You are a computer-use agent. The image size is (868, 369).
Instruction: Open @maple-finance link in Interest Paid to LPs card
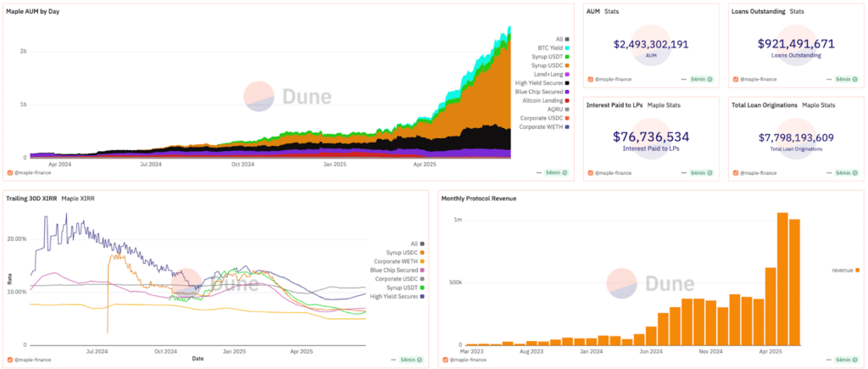tap(613, 173)
